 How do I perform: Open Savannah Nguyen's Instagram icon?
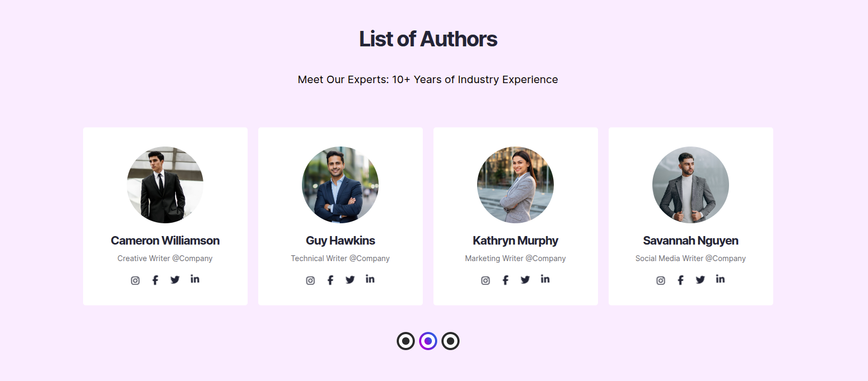661,280
